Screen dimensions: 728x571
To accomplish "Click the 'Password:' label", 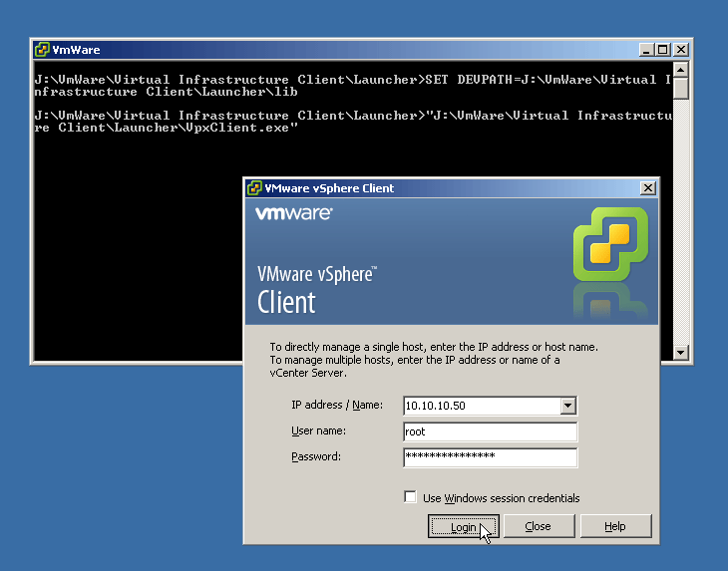I will click(316, 456).
